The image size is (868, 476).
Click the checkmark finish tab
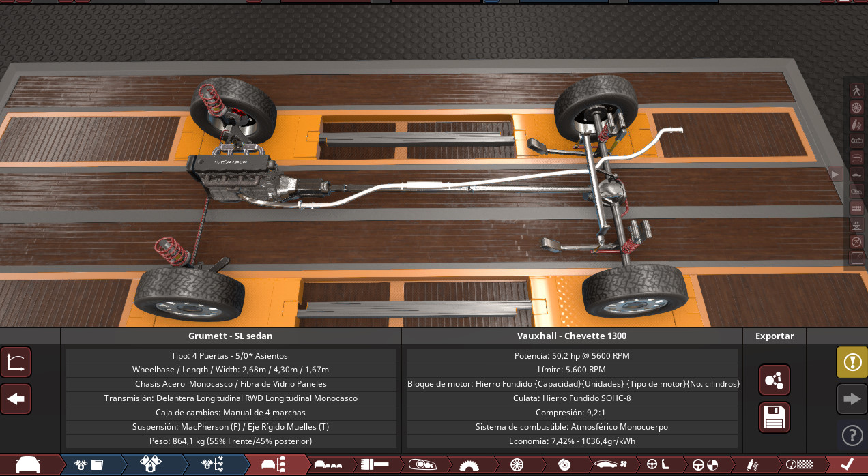(x=847, y=464)
